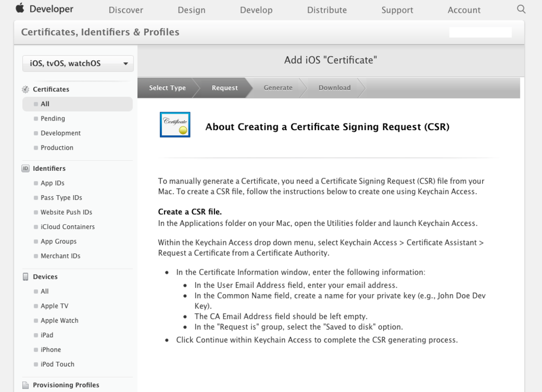Image resolution: width=542 pixels, height=392 pixels.
Task: Click the 'Create a CSR file.' subheading
Action: click(x=190, y=212)
